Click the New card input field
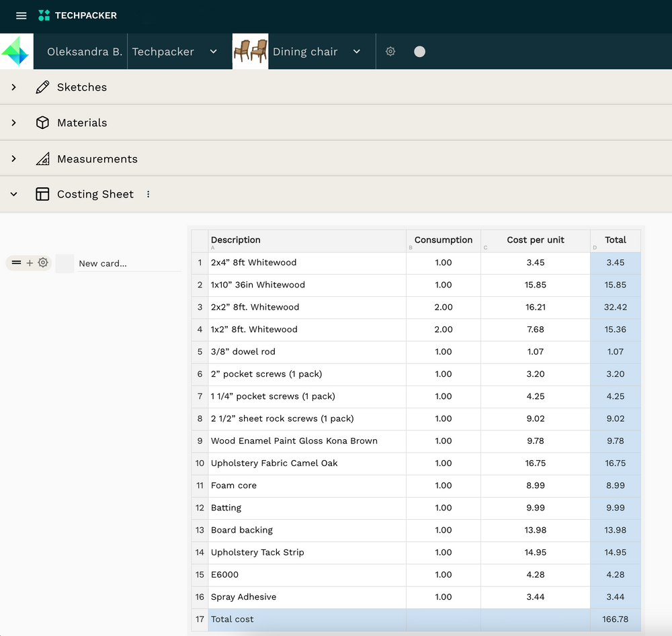 128,263
